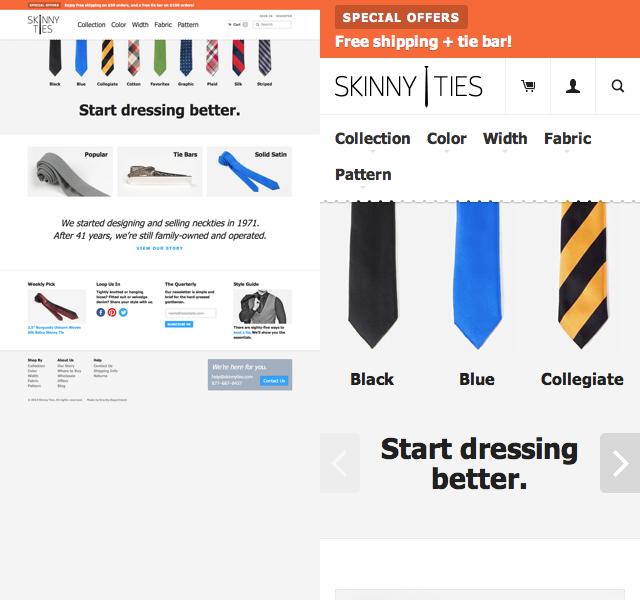Open the Solid Satin blue tie thumbnail

pyautogui.click(x=249, y=171)
